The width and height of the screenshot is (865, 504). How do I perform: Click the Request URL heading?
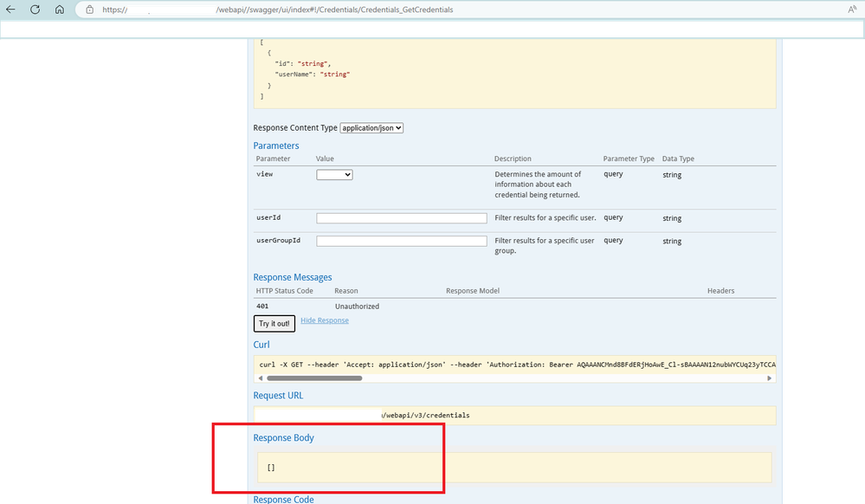click(278, 395)
